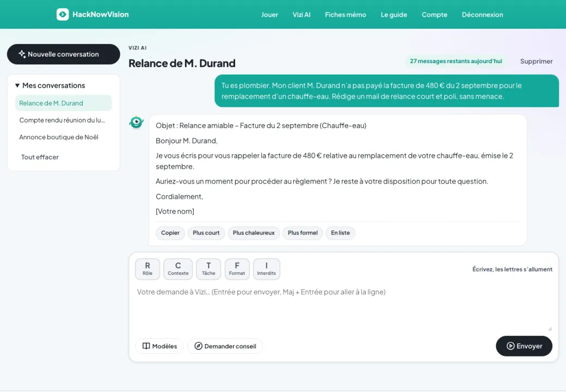Viewport: 566px width, 392px height.
Task: Open Fiches mémo page
Action: 346,15
